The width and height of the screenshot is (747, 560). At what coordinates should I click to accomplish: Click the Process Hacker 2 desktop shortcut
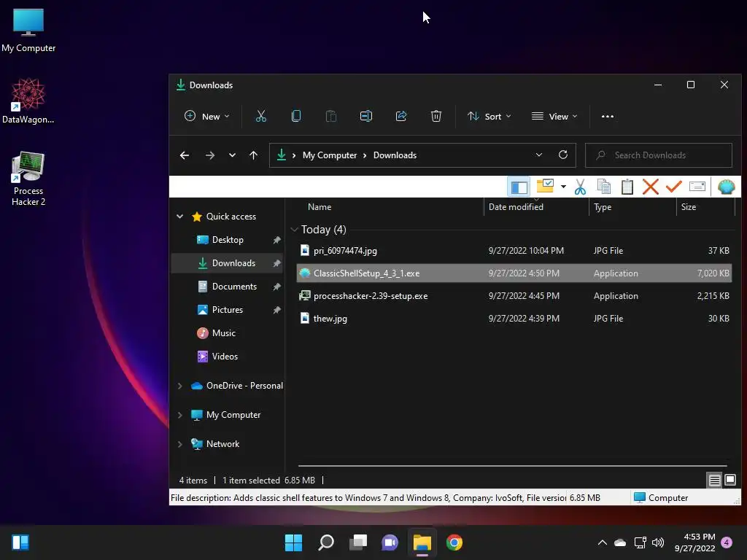click(28, 179)
